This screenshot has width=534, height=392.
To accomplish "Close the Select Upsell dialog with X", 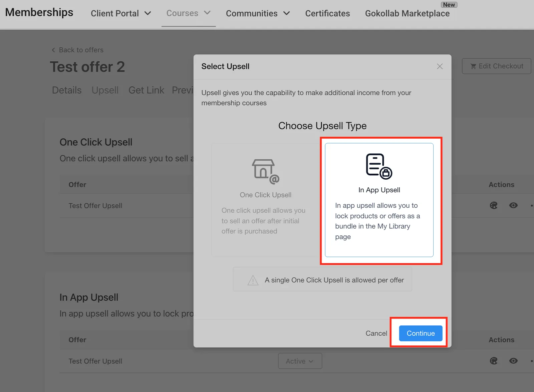I will coord(440,66).
